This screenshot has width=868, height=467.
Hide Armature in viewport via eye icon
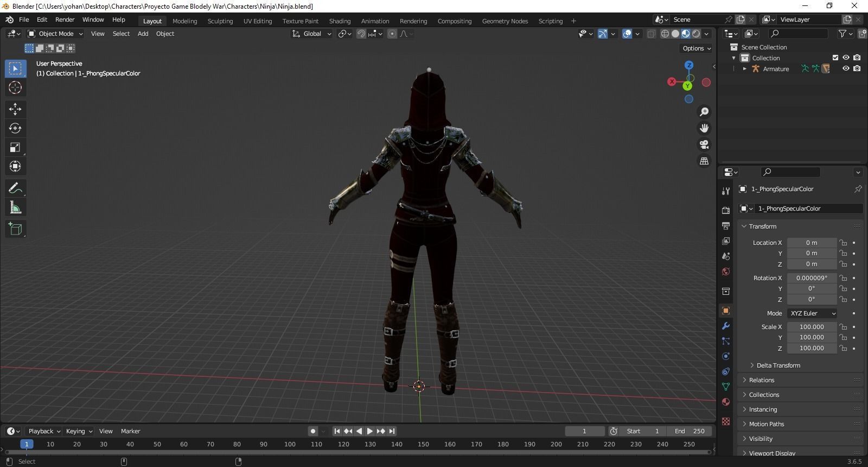pos(846,68)
